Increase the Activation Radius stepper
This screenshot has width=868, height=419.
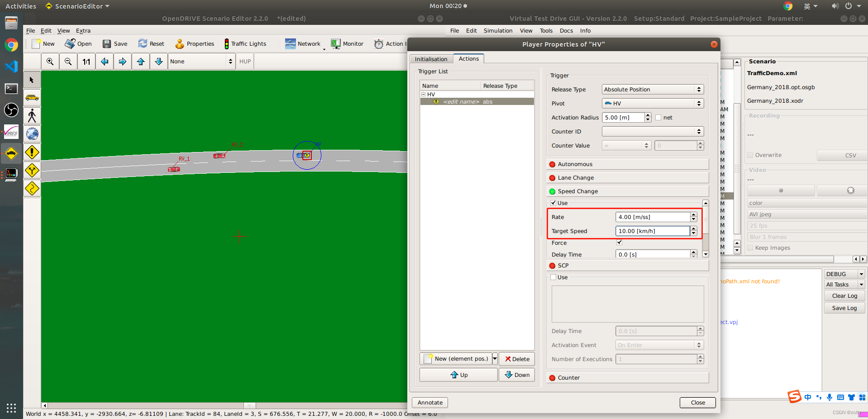(648, 115)
